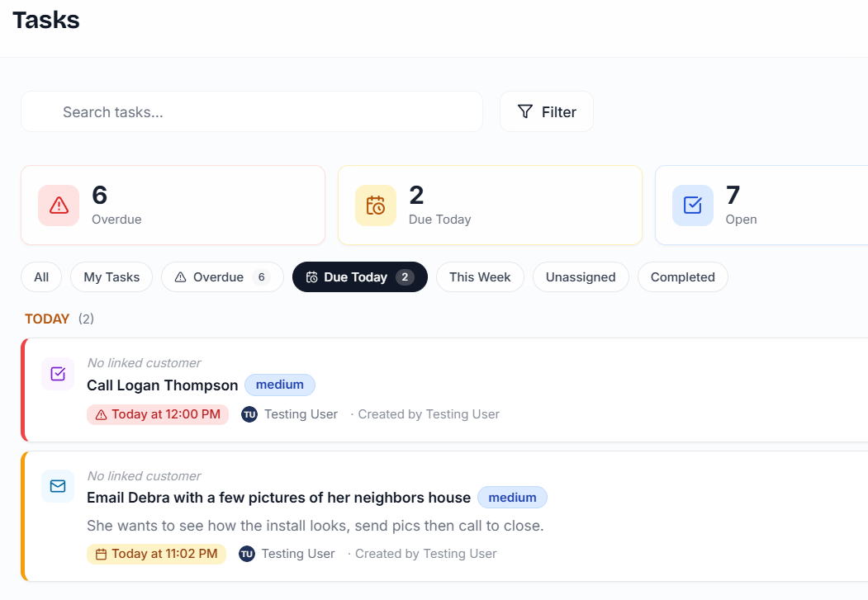The width and height of the screenshot is (868, 600).
Task: Click calendar icon in Due Today tab
Action: click(x=311, y=277)
